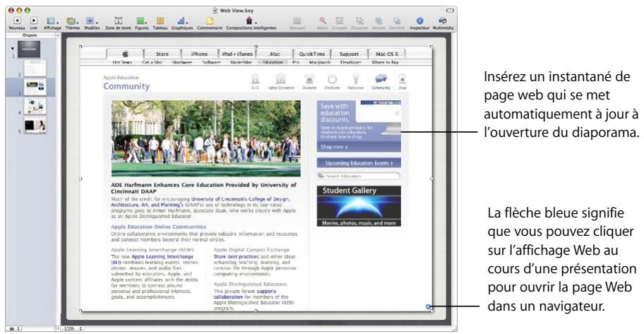This screenshot has width=644, height=334.
Task: Toggle toolbar using the title bar pill button
Action: click(450, 11)
